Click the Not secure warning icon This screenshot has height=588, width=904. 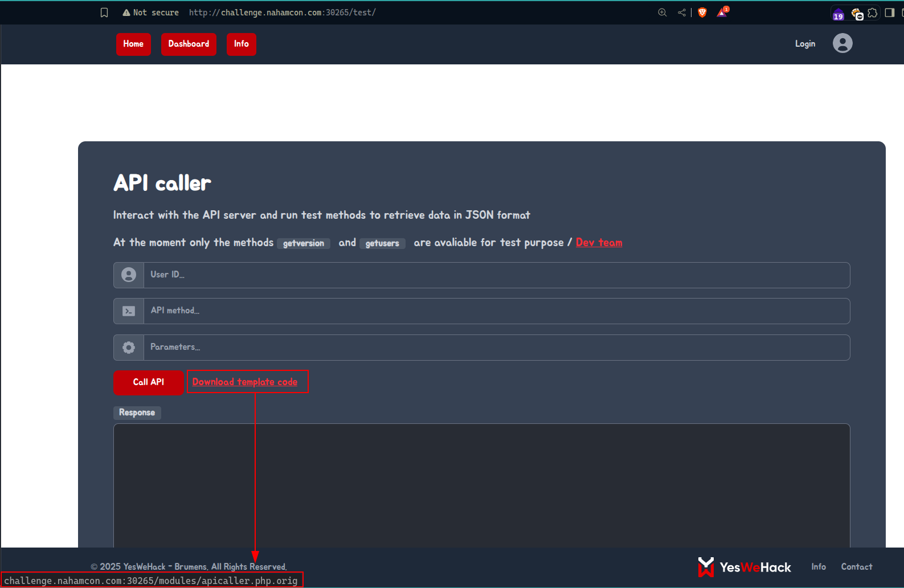click(x=126, y=13)
